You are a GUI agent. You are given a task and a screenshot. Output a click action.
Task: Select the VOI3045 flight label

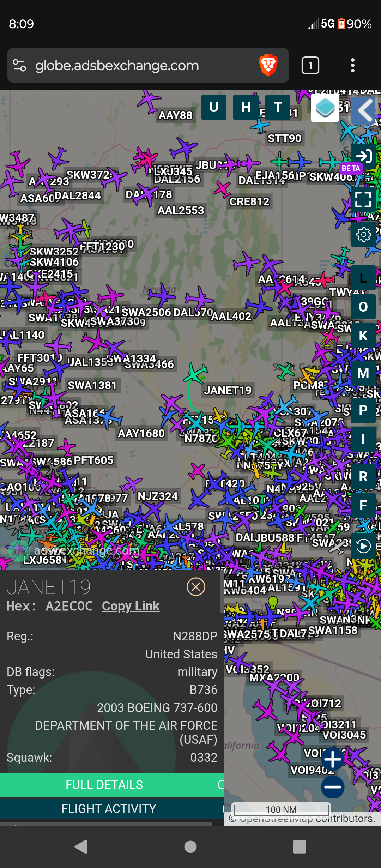(x=344, y=735)
